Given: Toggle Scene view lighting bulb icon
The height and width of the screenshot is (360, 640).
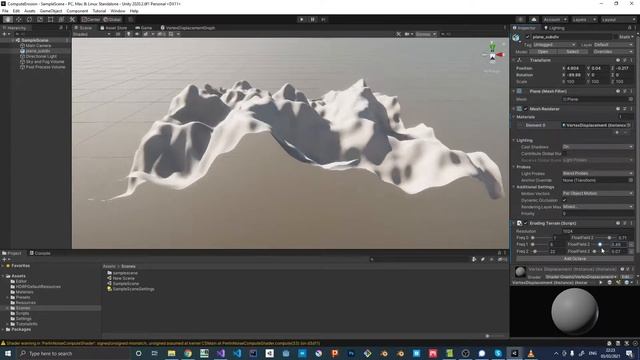Looking at the screenshot, I should point(129,34).
